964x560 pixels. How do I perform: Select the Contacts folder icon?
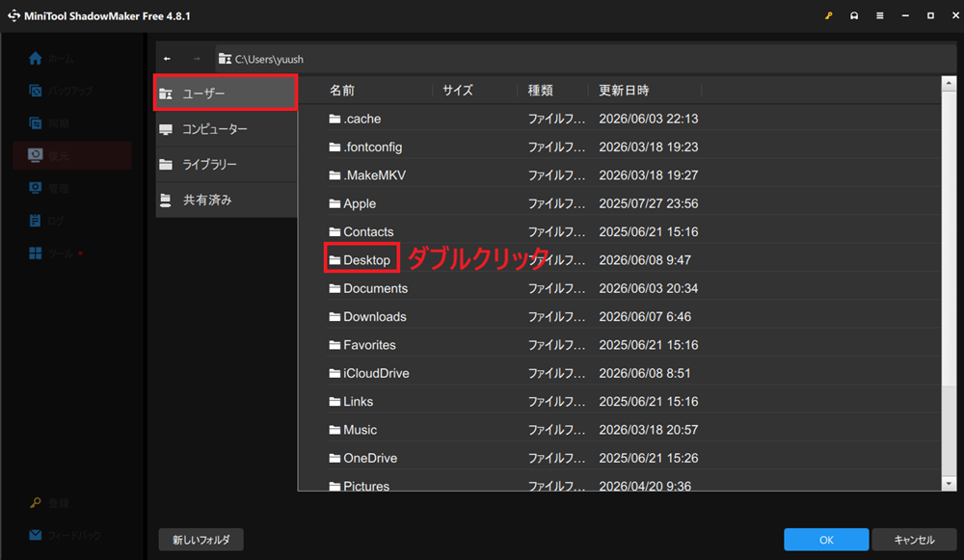point(335,231)
